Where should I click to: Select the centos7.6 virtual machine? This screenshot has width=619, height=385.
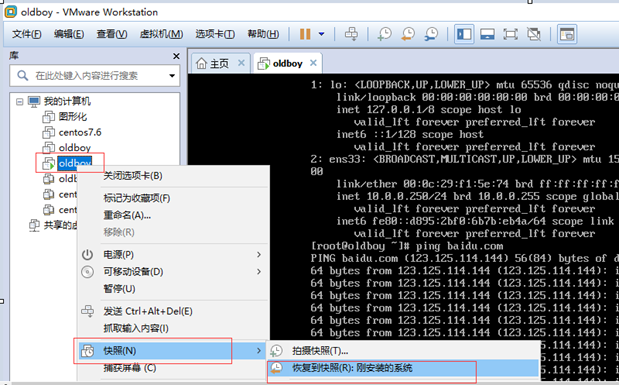[x=80, y=132]
